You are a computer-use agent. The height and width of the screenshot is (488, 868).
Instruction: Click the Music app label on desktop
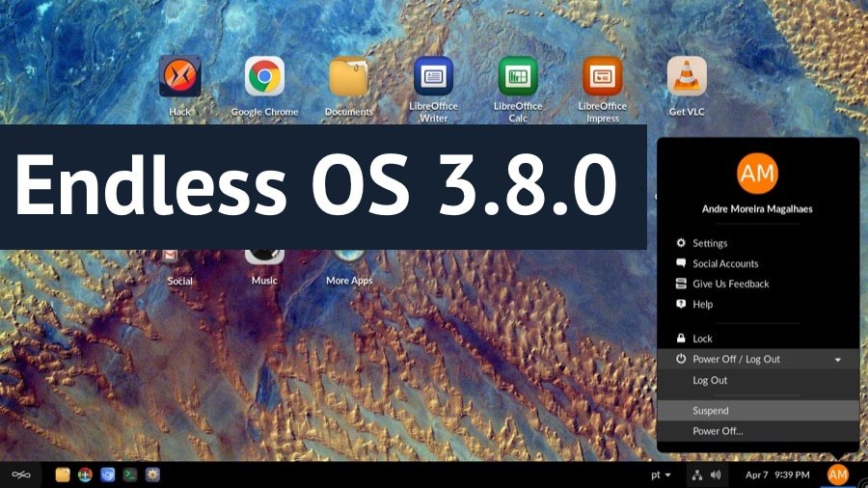[x=264, y=281]
